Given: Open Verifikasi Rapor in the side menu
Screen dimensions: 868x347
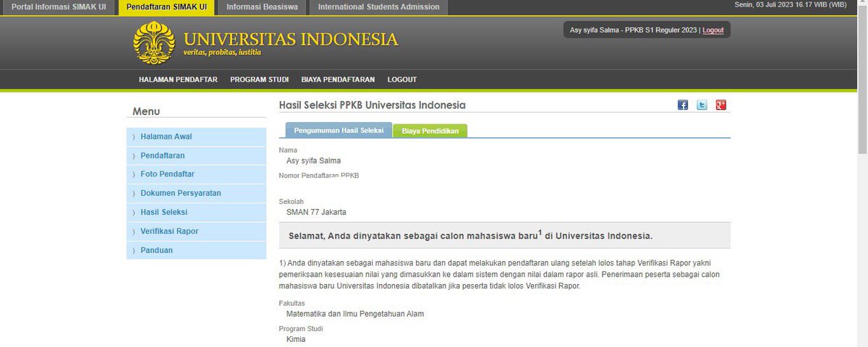Looking at the screenshot, I should pyautogui.click(x=196, y=231).
